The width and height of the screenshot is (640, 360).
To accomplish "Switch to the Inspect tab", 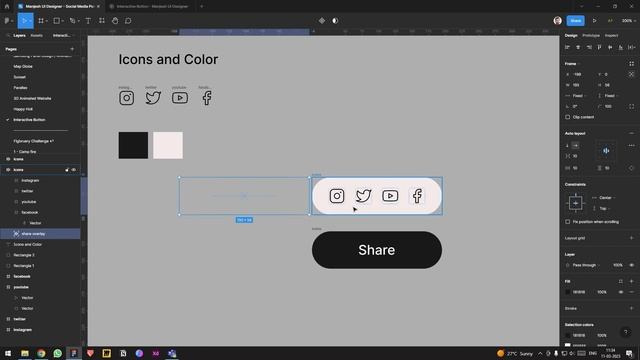I will point(611,36).
